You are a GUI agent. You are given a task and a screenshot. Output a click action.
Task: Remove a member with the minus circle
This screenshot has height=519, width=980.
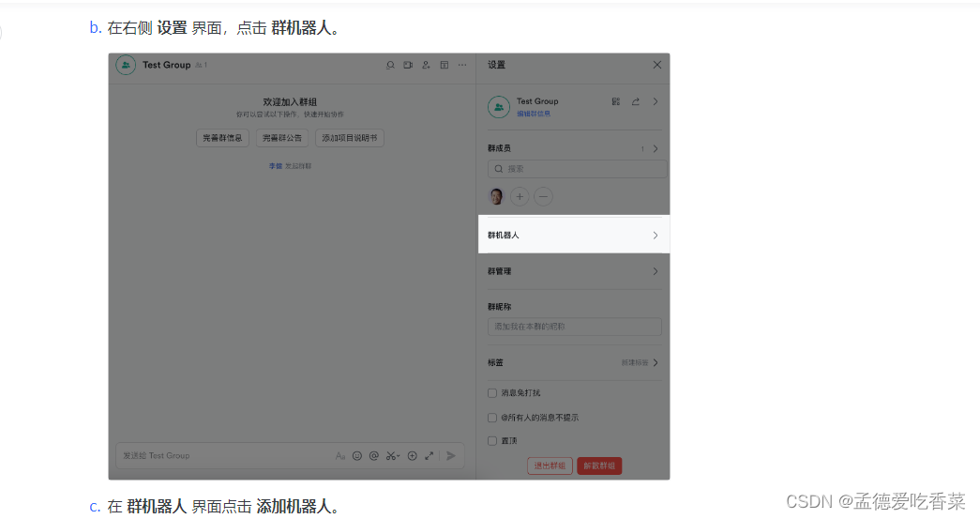coord(543,196)
